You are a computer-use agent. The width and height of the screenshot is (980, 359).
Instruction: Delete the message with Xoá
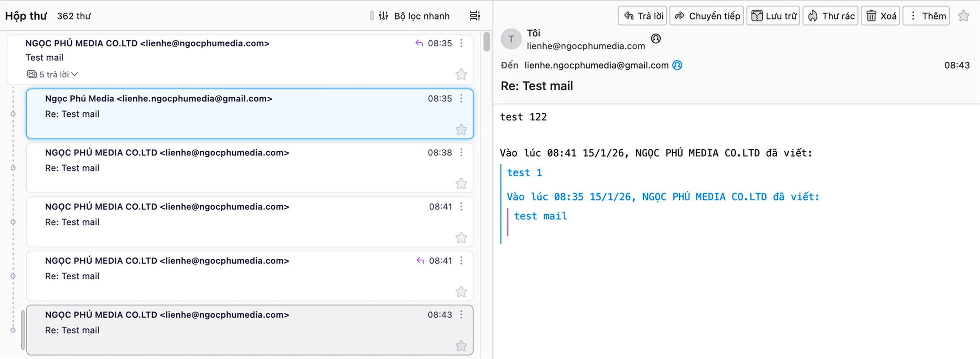(x=880, y=16)
